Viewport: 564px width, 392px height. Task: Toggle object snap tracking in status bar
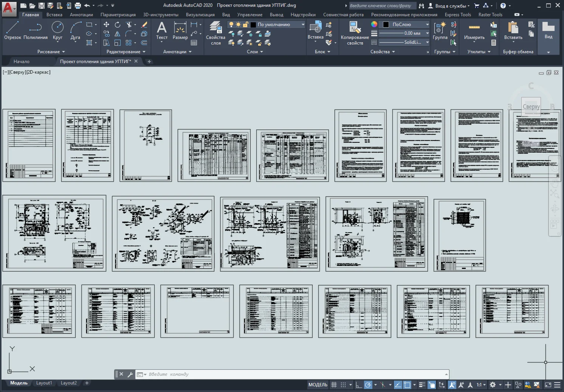pyautogui.click(x=398, y=385)
